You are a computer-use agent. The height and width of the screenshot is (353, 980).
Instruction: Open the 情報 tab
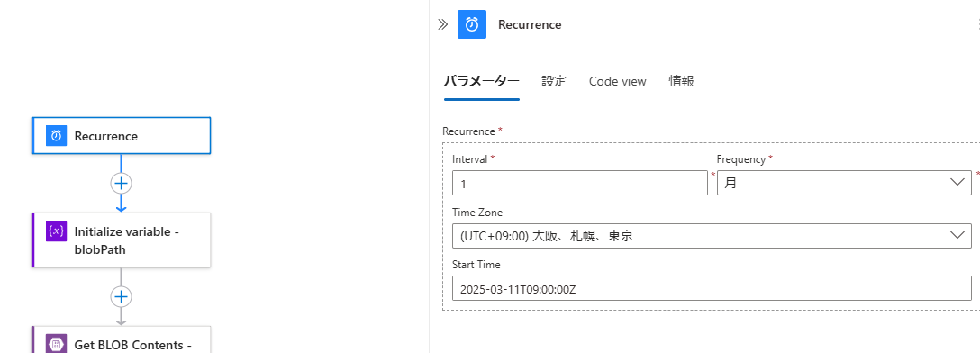click(681, 81)
